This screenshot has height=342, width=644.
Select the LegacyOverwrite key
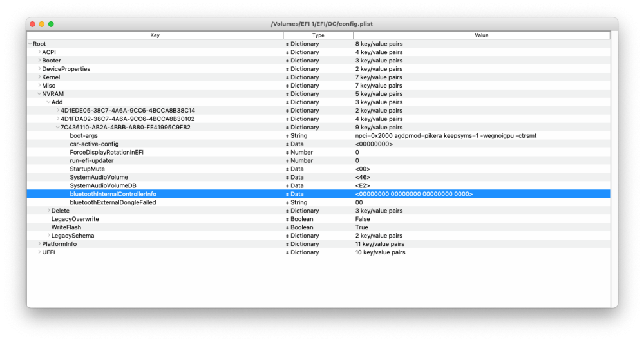point(75,219)
